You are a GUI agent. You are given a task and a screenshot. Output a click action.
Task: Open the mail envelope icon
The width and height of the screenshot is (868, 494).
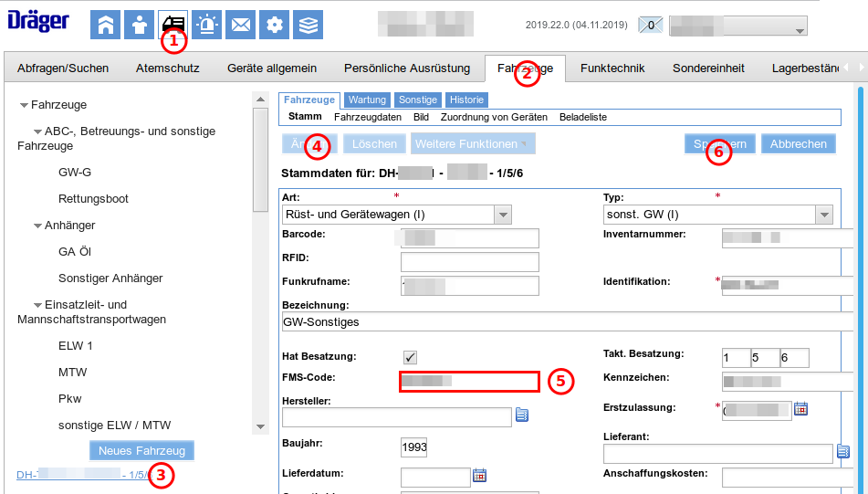[241, 26]
